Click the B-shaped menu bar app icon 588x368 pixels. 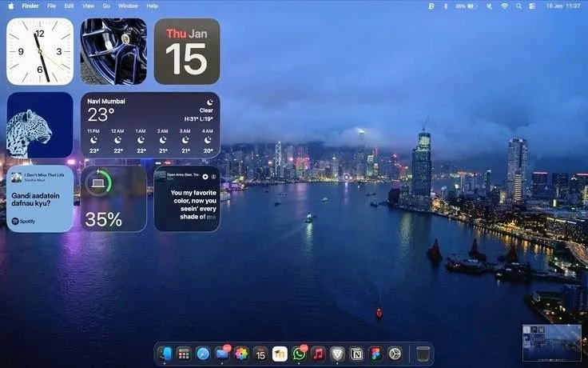pyautogui.click(x=431, y=6)
